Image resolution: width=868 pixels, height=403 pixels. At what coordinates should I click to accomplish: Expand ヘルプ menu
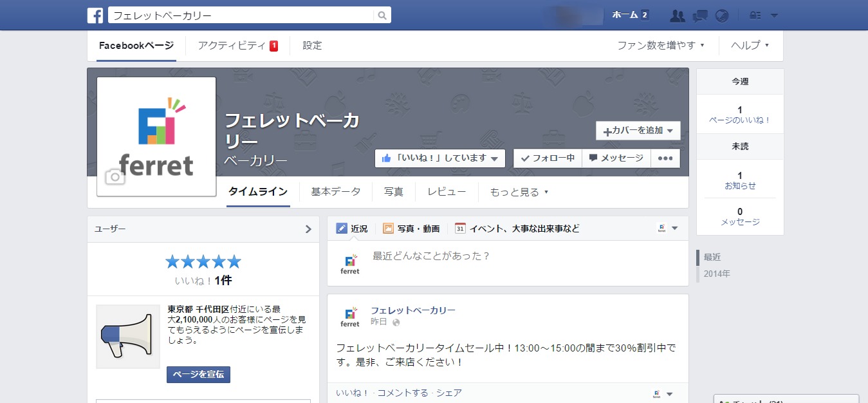[750, 46]
